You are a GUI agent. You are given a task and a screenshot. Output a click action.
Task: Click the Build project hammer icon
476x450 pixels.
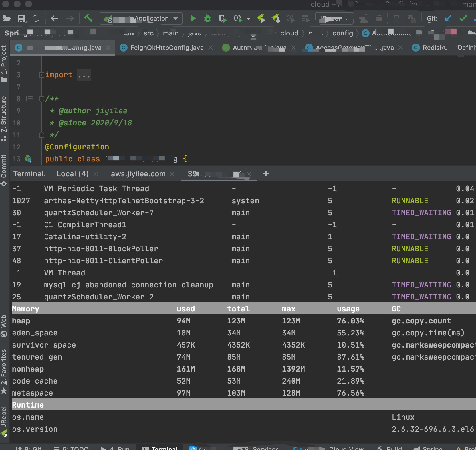pos(88,19)
